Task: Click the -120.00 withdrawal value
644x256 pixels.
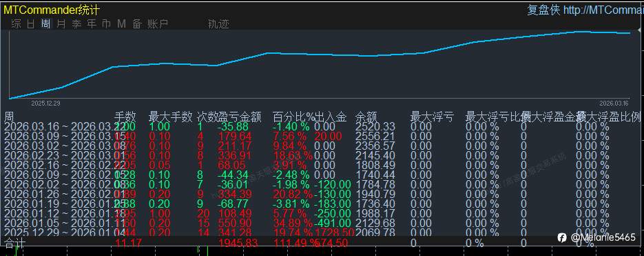Action: coord(333,184)
